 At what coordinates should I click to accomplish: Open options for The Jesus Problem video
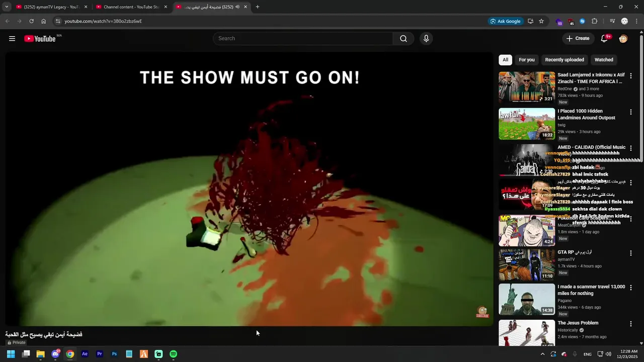631,324
